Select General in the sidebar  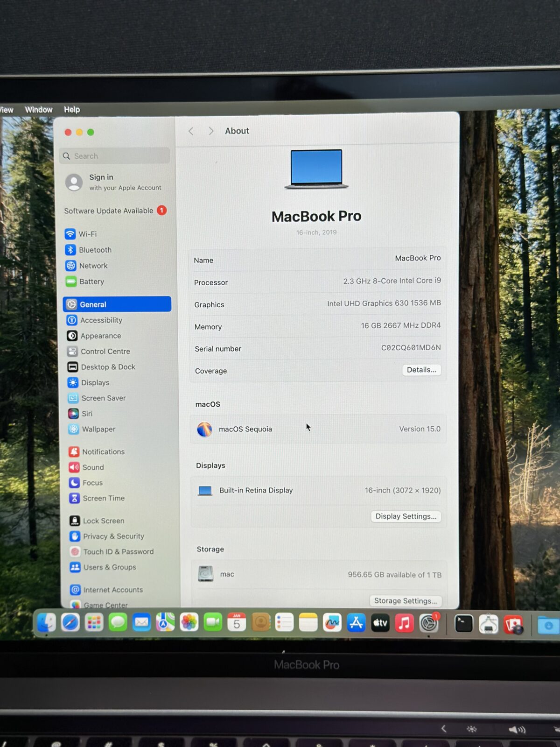[x=117, y=304]
